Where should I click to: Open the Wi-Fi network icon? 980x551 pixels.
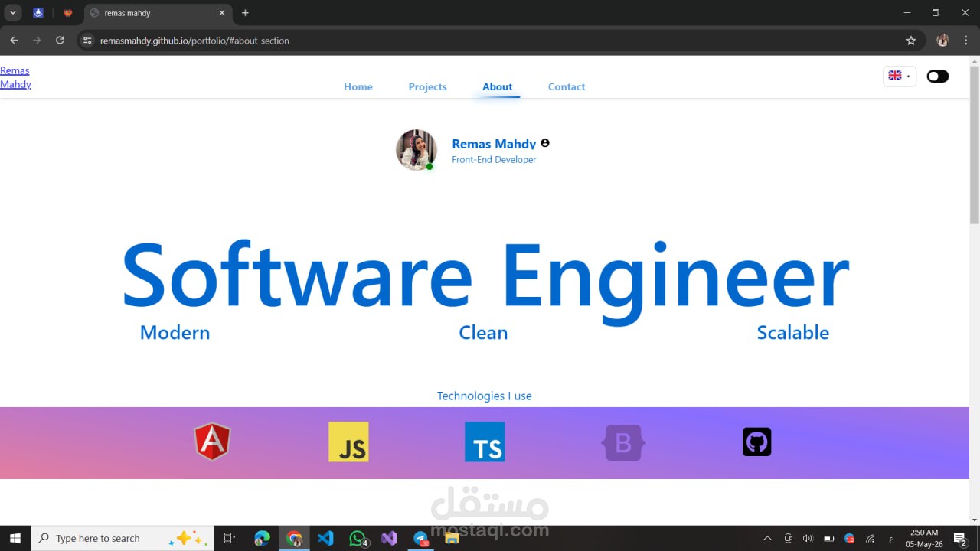[870, 539]
